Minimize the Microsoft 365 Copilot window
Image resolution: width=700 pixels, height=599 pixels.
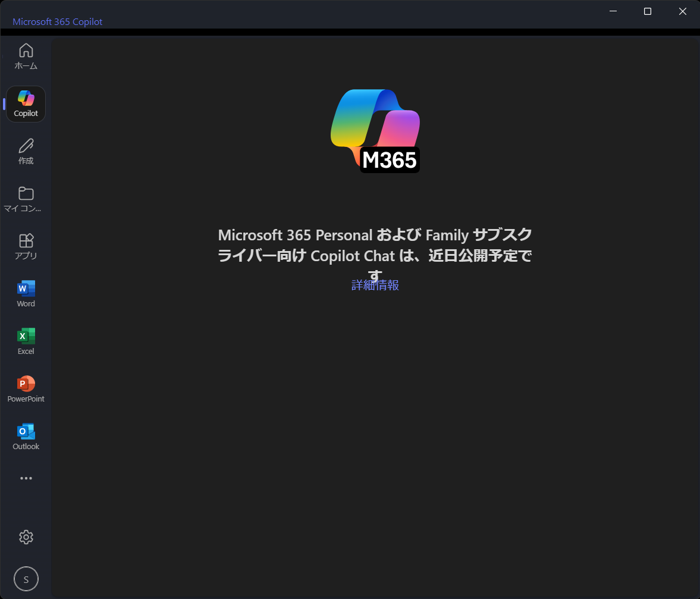click(x=613, y=11)
